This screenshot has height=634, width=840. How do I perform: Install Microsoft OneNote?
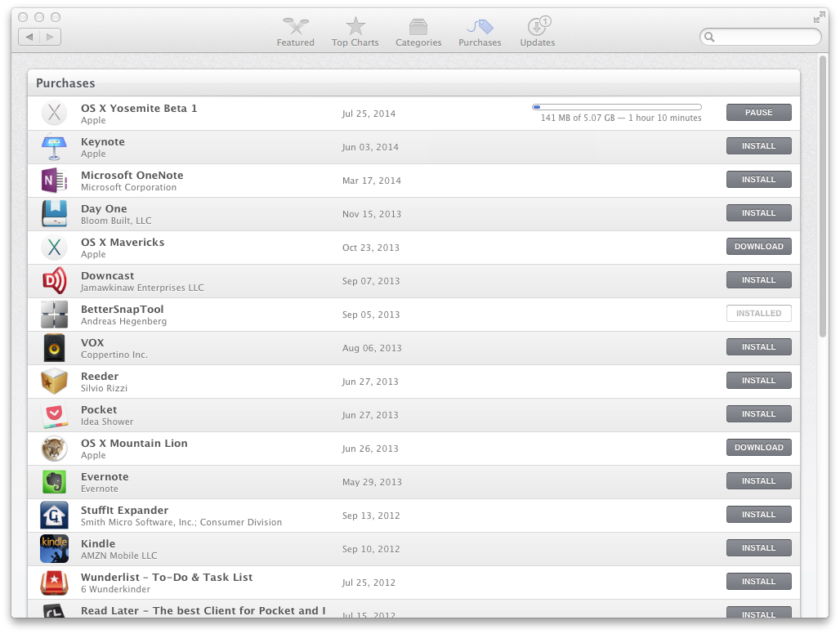pos(758,180)
